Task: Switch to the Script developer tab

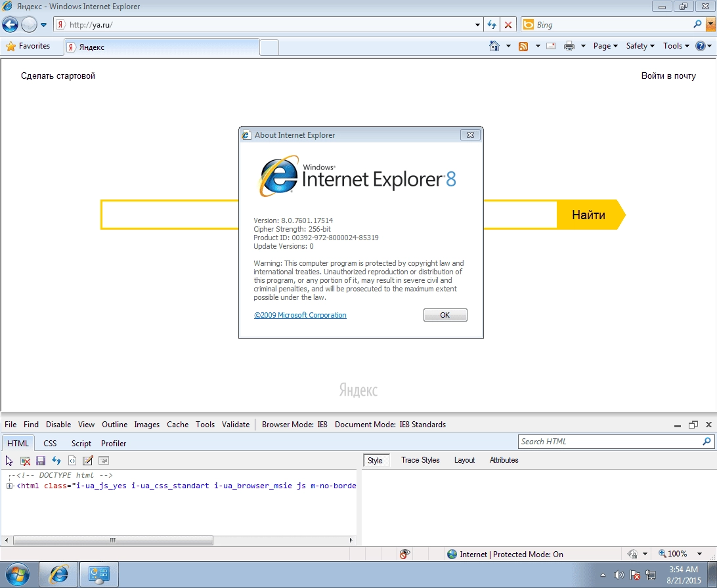Action: [x=81, y=443]
